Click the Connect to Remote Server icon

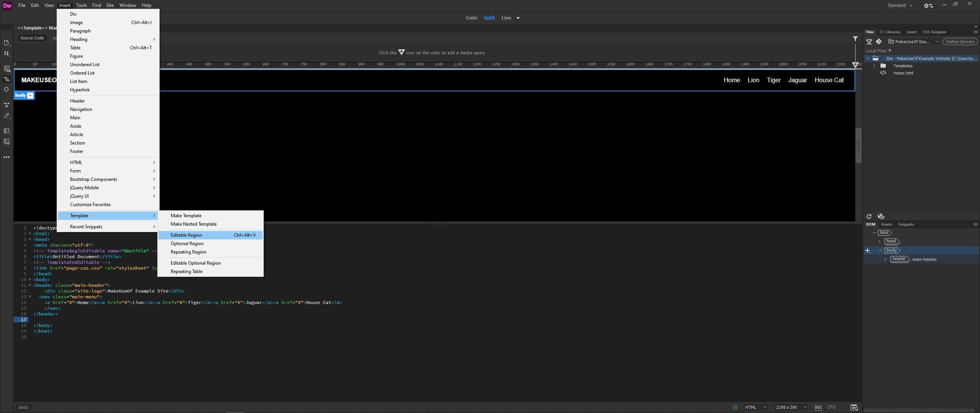point(869,41)
